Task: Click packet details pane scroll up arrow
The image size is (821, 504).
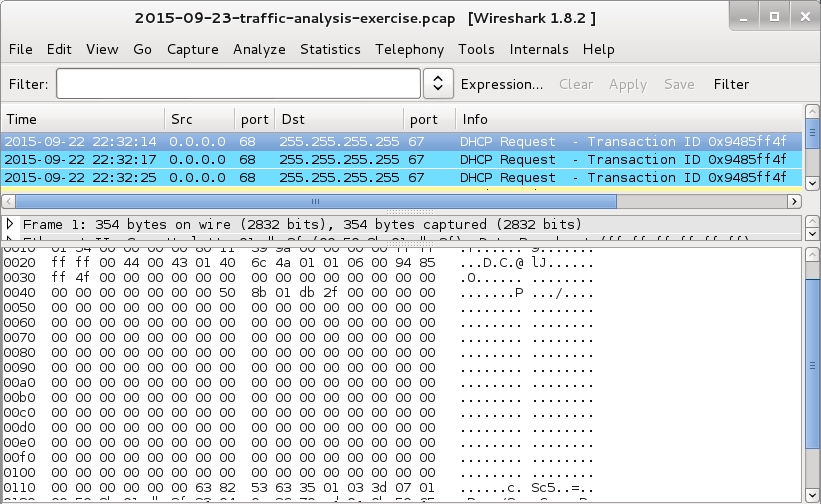Action: [x=812, y=221]
